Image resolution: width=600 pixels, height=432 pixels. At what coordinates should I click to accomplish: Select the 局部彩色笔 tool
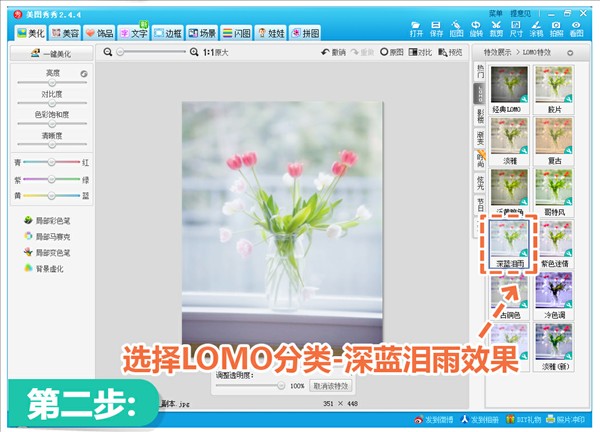47,221
